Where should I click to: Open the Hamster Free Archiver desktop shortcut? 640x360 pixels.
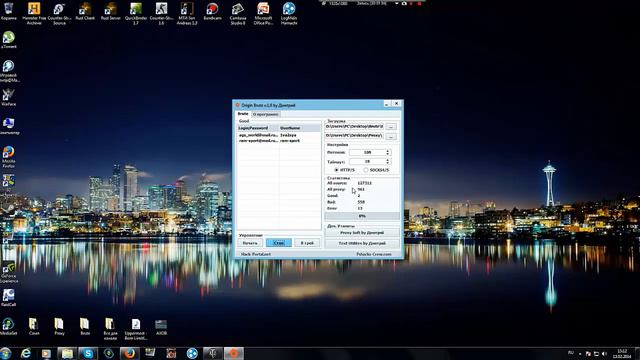34,13
